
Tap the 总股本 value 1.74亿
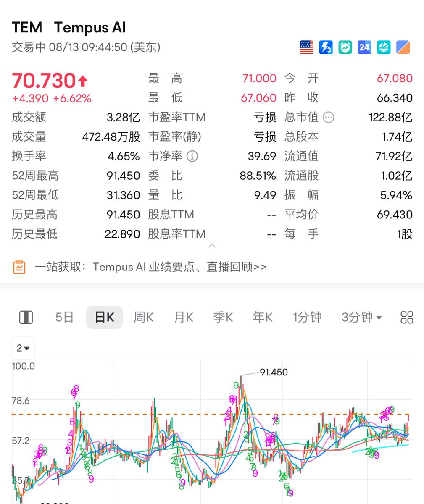pyautogui.click(x=397, y=137)
